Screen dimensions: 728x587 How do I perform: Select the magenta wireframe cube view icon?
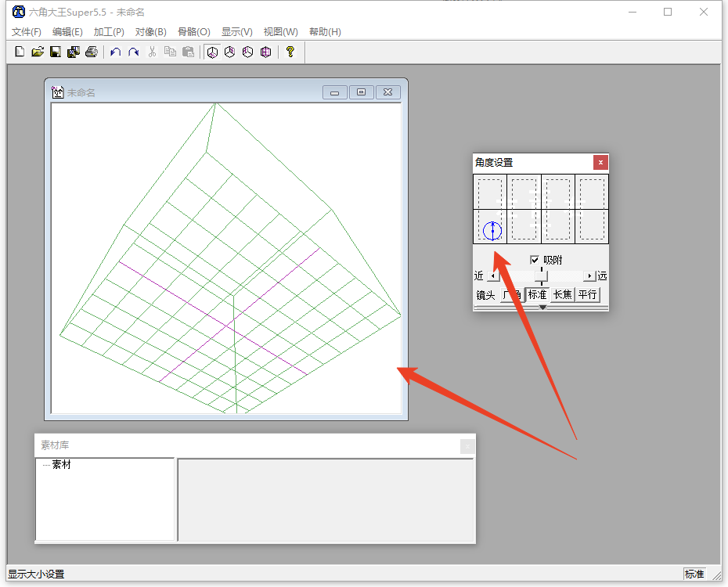(x=266, y=52)
